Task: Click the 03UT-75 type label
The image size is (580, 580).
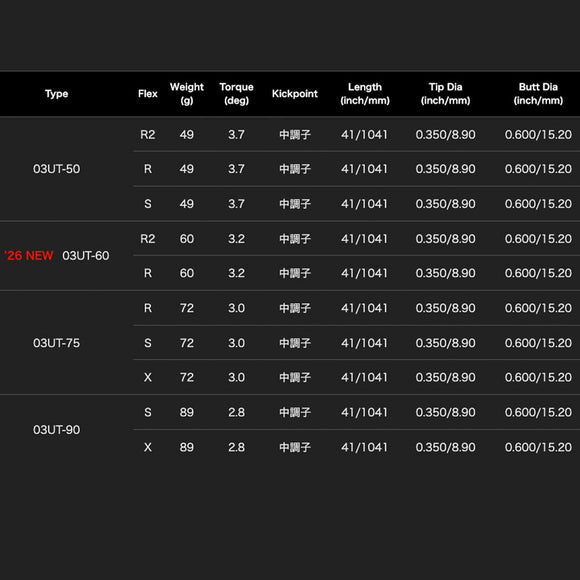Action: (x=57, y=343)
